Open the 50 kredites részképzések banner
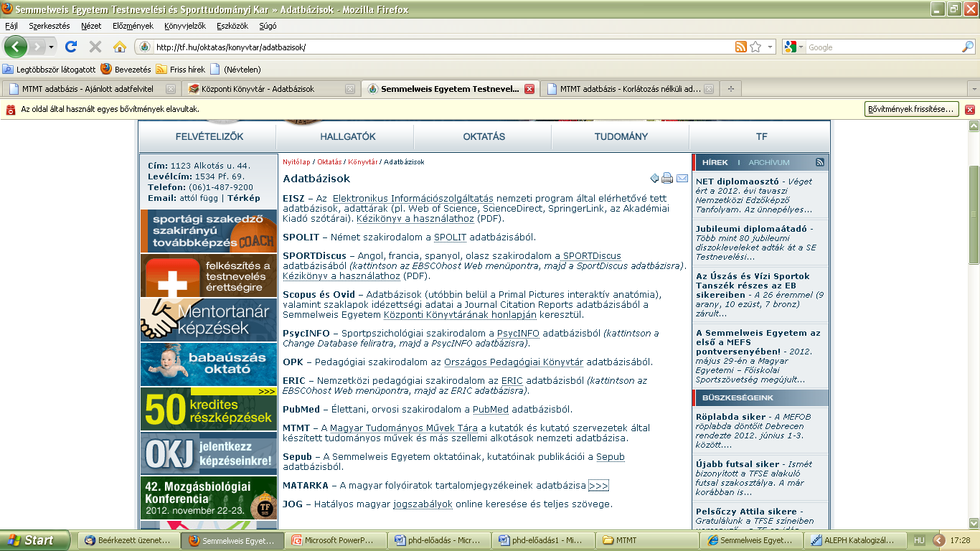This screenshot has width=980, height=551. pos(209,409)
